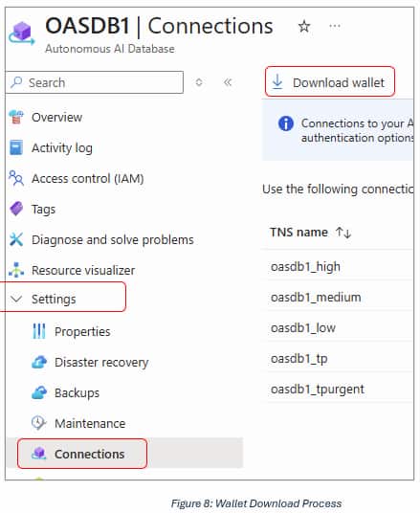
Task: Click Diagnose and solve problems wrench icon
Action: tap(16, 239)
